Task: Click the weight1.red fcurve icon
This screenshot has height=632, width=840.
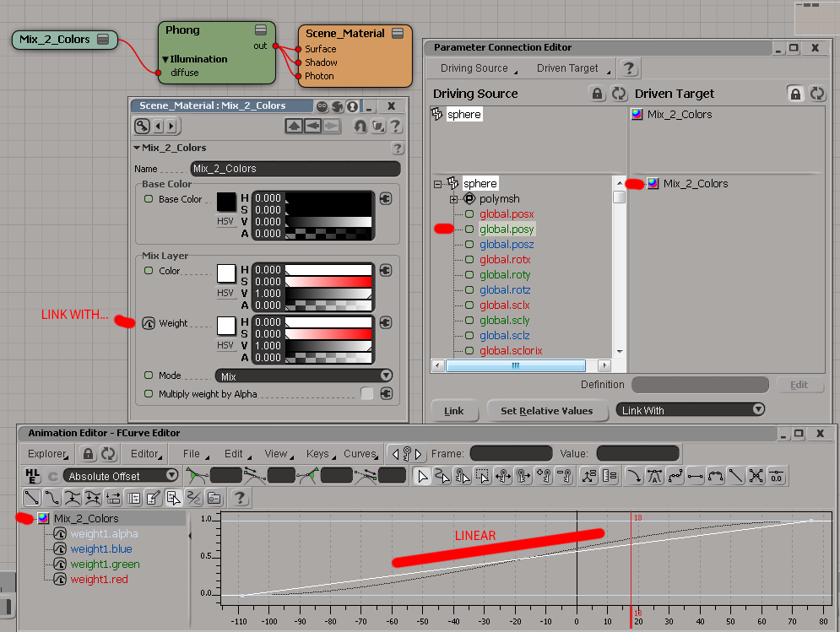Action: click(x=60, y=580)
